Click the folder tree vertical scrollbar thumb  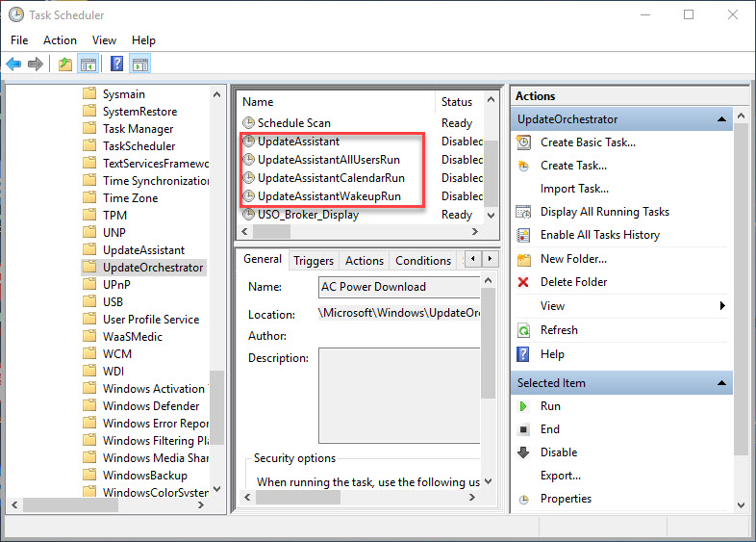(217, 408)
